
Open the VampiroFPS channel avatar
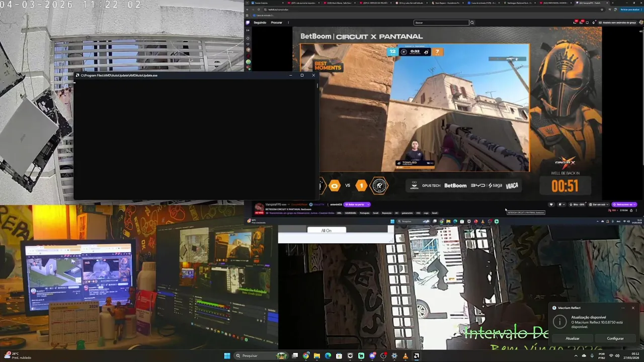pyautogui.click(x=260, y=207)
